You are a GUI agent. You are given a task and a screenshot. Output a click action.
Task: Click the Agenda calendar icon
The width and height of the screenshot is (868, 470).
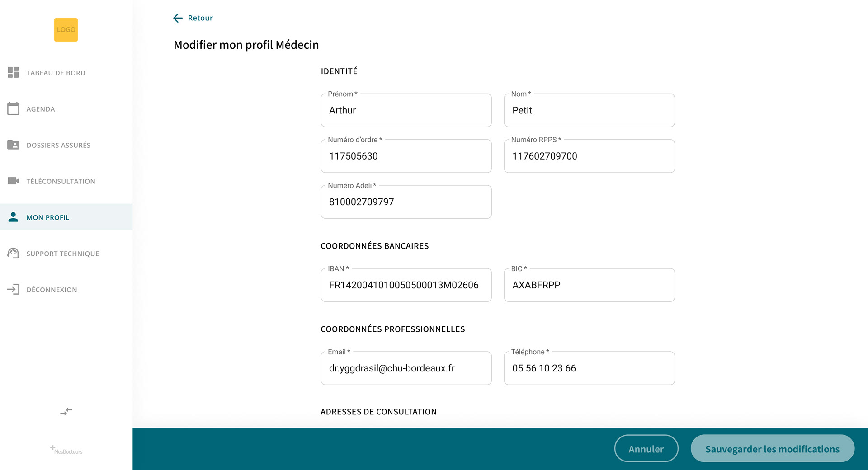coord(14,108)
